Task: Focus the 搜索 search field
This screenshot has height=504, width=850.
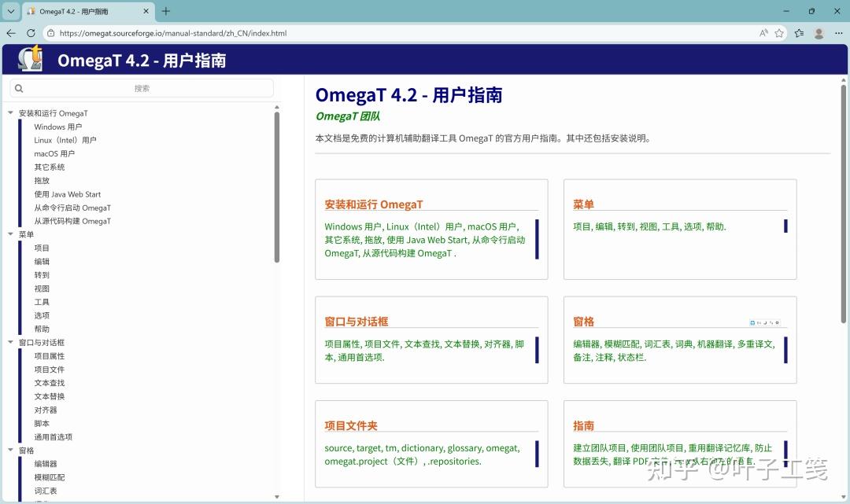Action: [142, 88]
